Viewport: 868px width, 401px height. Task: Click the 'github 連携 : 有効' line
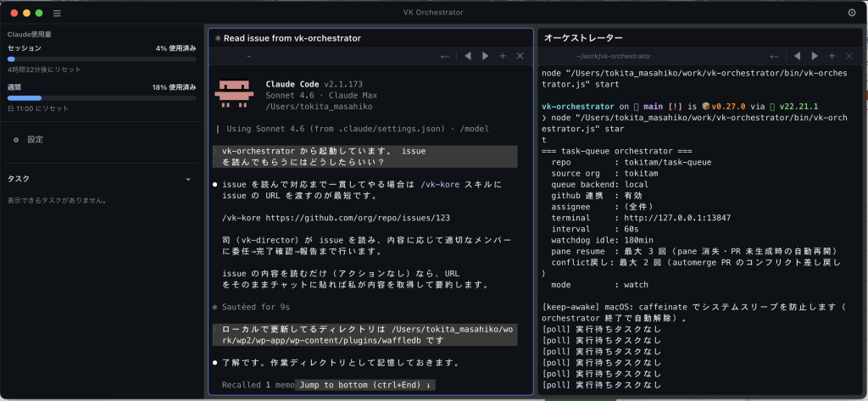pyautogui.click(x=597, y=196)
